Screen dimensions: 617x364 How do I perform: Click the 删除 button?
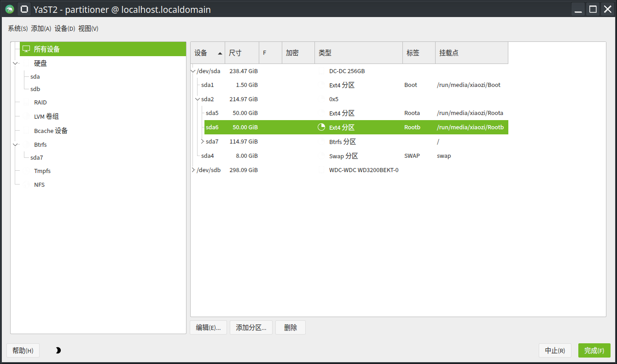(x=291, y=328)
